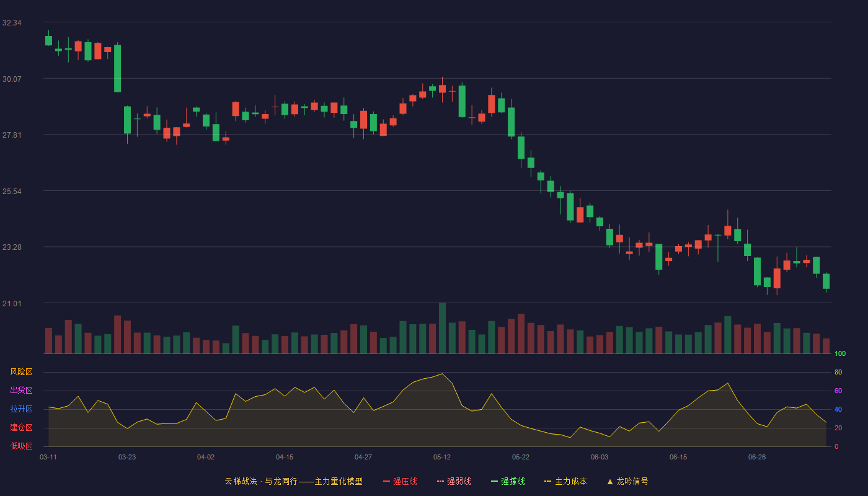The image size is (868, 496).
Task: Hide the 强撑线 legend series
Action: pos(508,481)
